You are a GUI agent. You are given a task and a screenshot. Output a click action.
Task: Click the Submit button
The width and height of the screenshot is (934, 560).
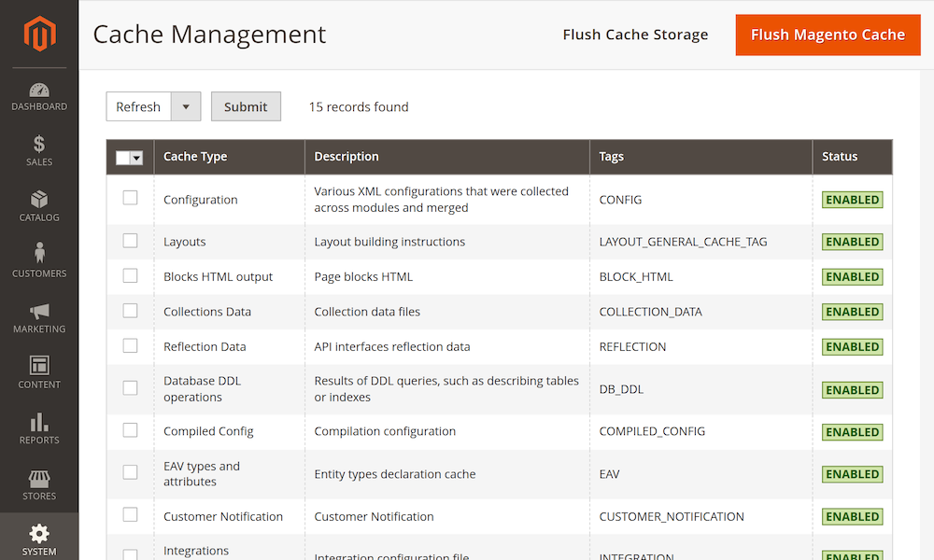coord(246,106)
